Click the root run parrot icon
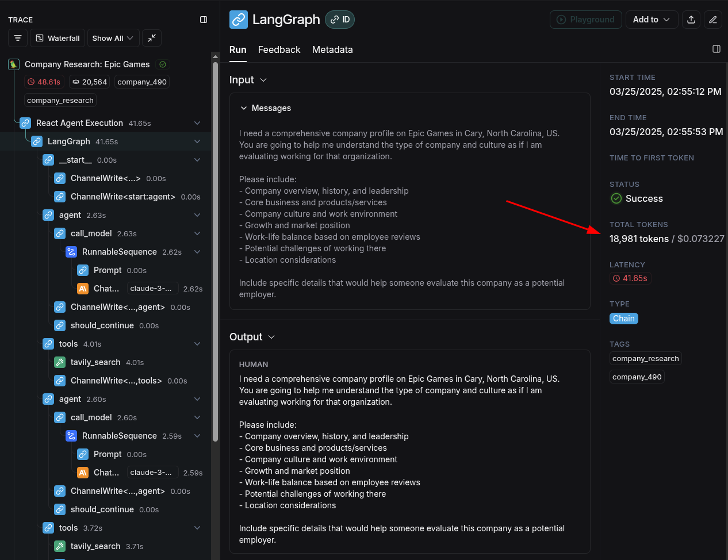728x560 pixels. point(14,64)
